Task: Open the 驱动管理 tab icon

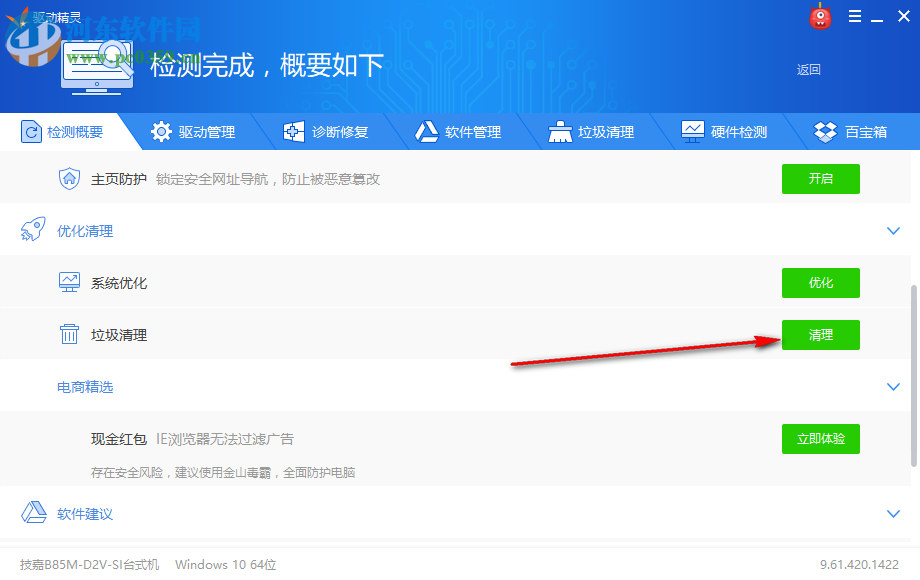Action: click(x=162, y=131)
